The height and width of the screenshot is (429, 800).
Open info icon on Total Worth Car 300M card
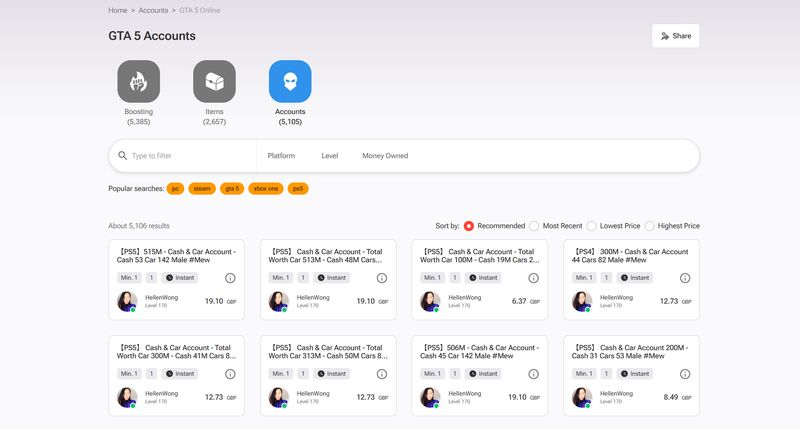coord(230,374)
